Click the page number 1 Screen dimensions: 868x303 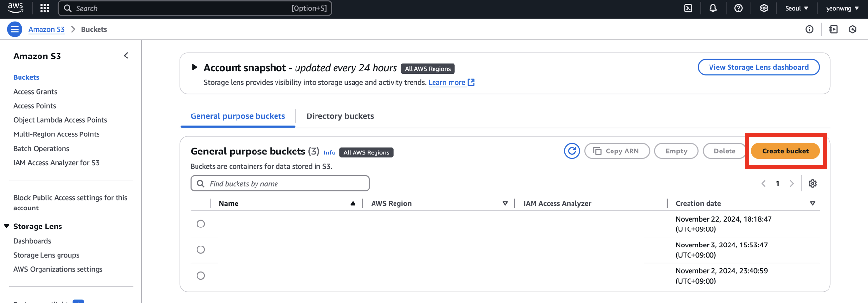coord(777,184)
